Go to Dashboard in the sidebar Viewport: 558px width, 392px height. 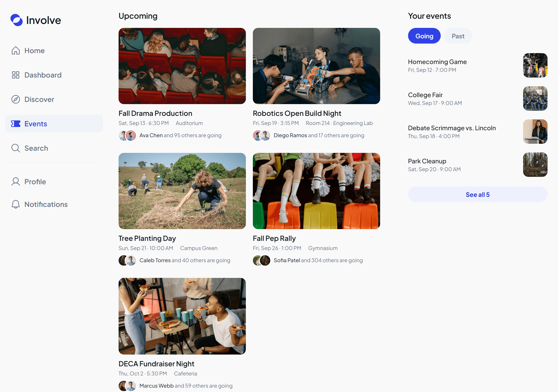click(54, 75)
